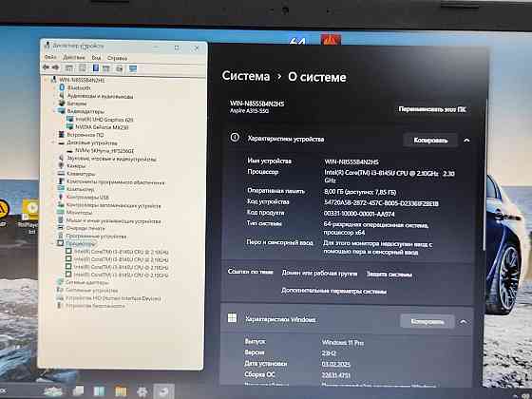Open the Защита системы link
Screen dimensions: 532x399
tap(389, 275)
